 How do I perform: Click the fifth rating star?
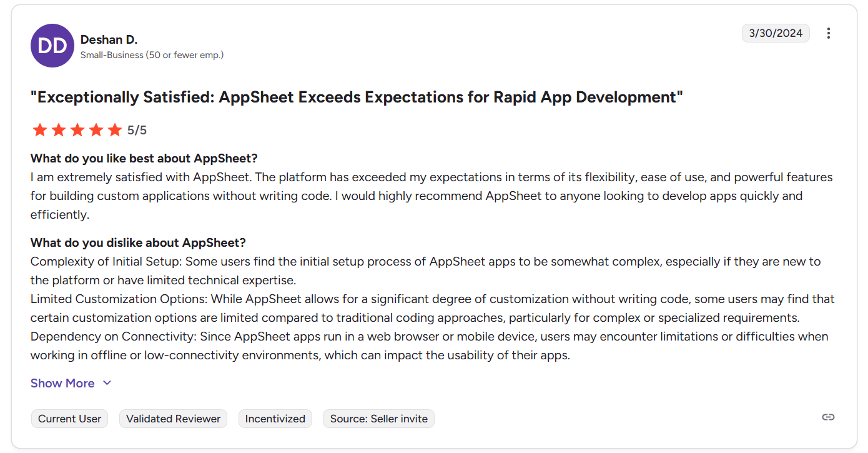[x=114, y=130]
